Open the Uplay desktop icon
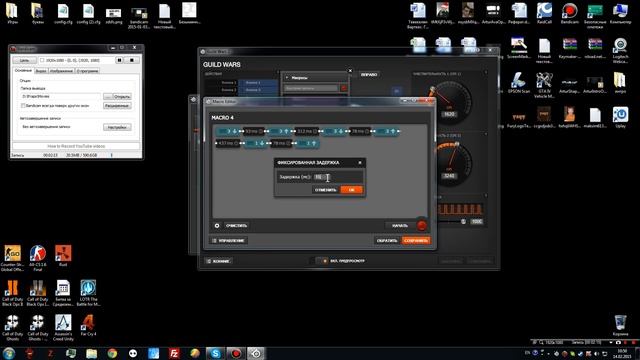Screen dimensions: 640x360 click(x=620, y=118)
